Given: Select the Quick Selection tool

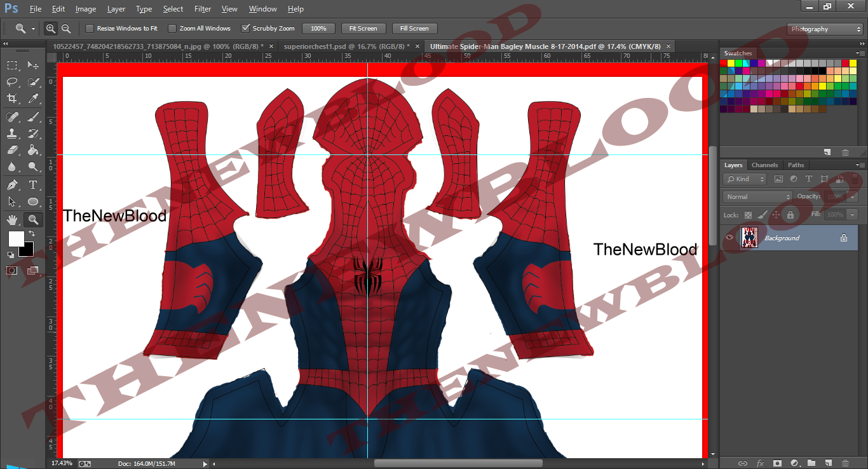Looking at the screenshot, I should coord(33,81).
